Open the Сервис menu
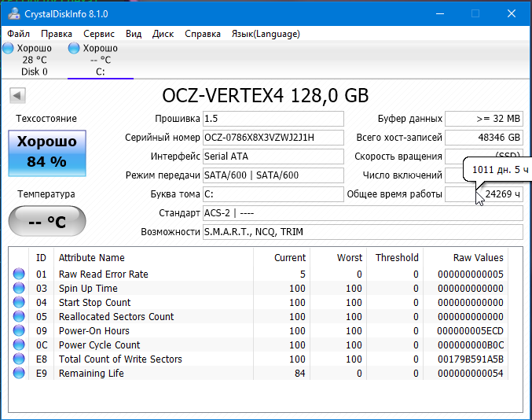The image size is (532, 420). click(99, 34)
